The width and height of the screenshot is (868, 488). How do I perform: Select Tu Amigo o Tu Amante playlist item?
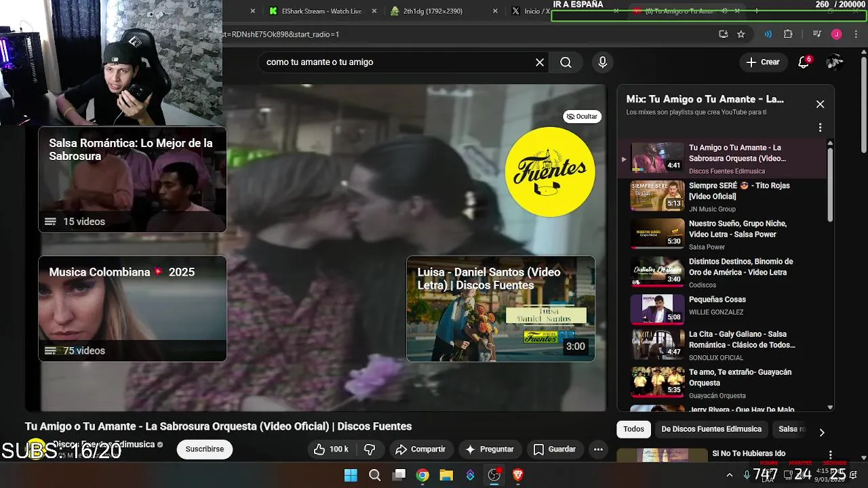coord(722,159)
